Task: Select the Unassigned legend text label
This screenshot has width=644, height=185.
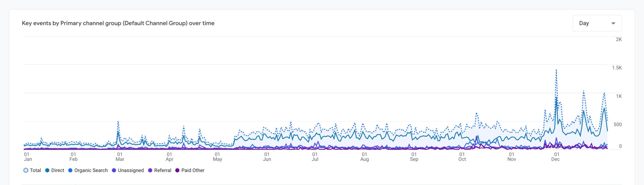Action: click(131, 170)
